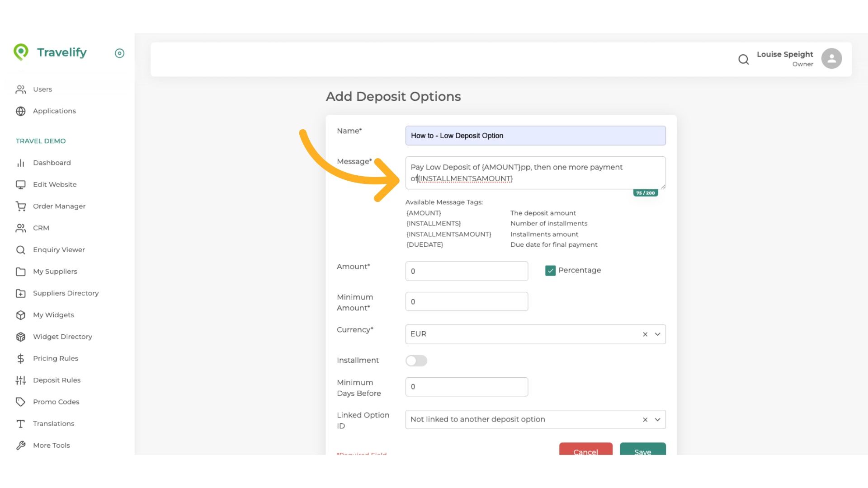The image size is (868, 488).
Task: Open Order Manager cart icon
Action: (x=21, y=206)
